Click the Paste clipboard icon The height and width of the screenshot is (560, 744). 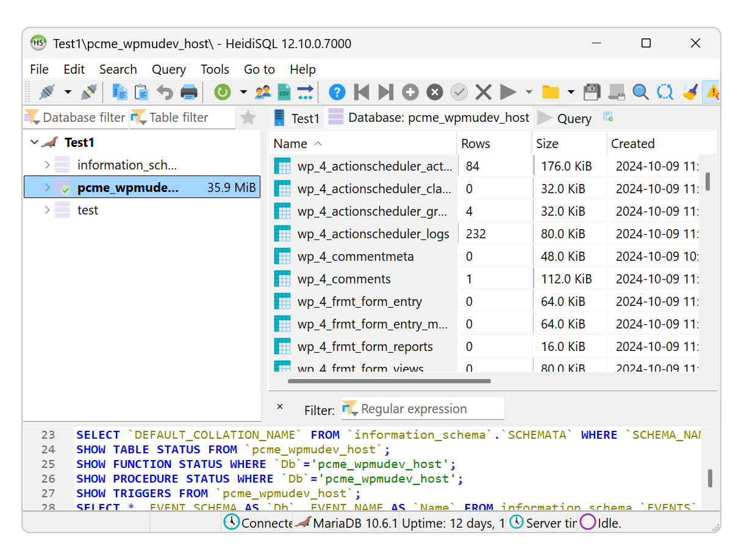click(x=141, y=93)
